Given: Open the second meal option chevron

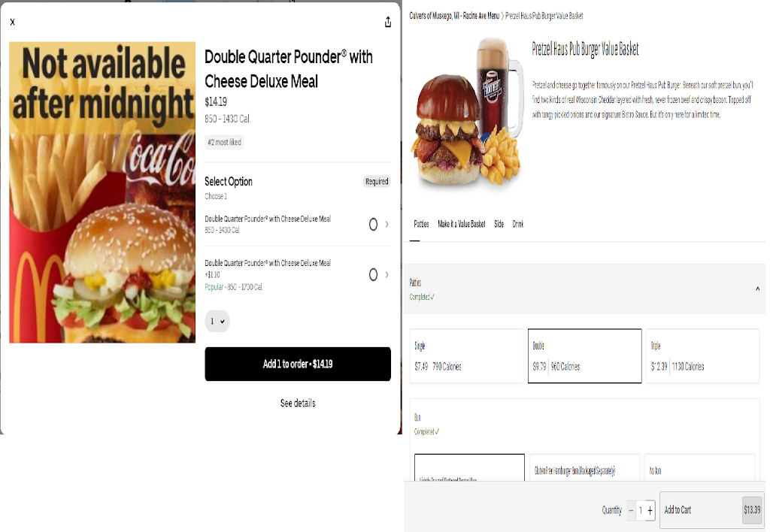Looking at the screenshot, I should tap(387, 274).
